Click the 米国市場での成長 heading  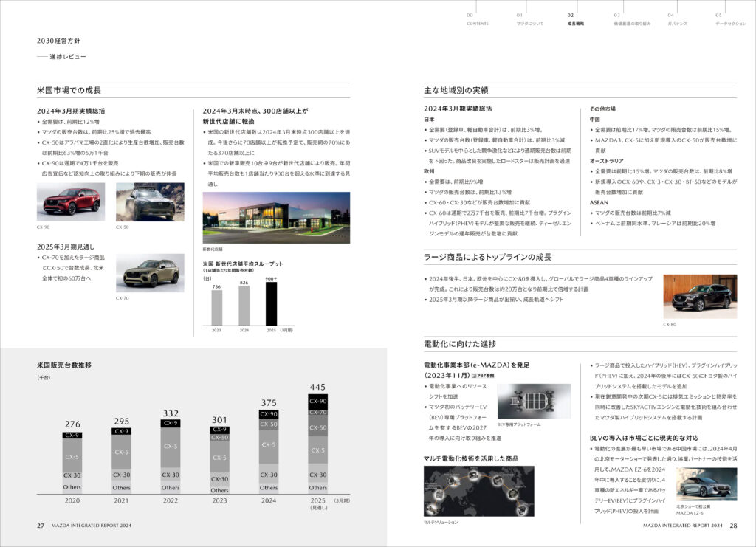[x=69, y=90]
